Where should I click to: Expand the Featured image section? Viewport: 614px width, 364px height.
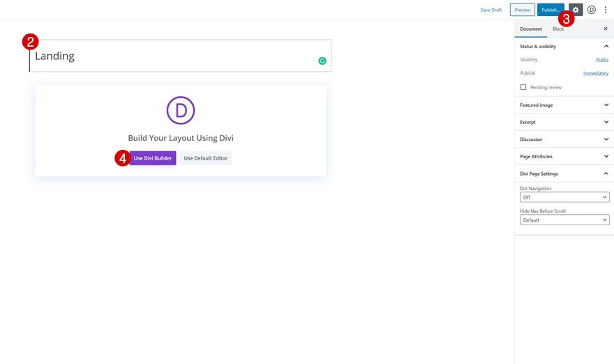coord(564,105)
